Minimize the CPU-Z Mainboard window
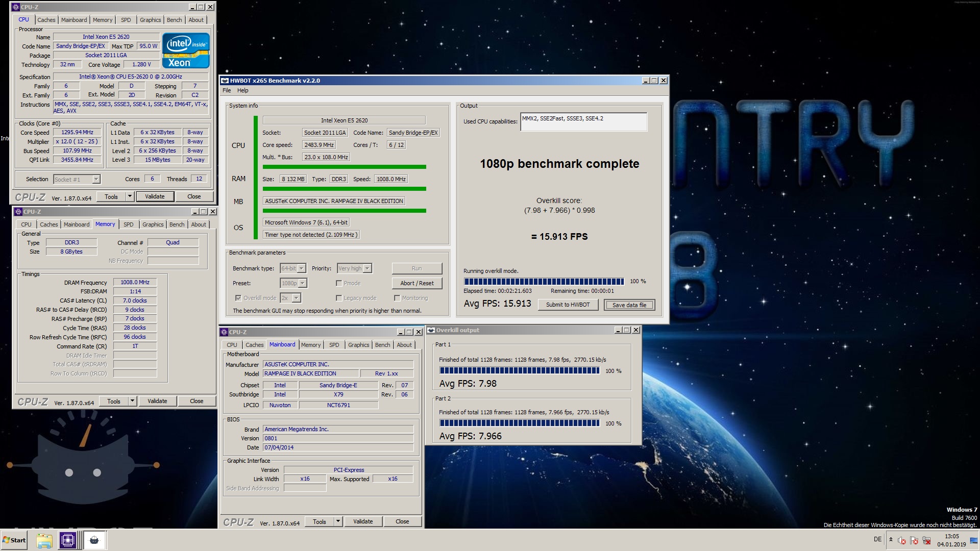 [400, 332]
